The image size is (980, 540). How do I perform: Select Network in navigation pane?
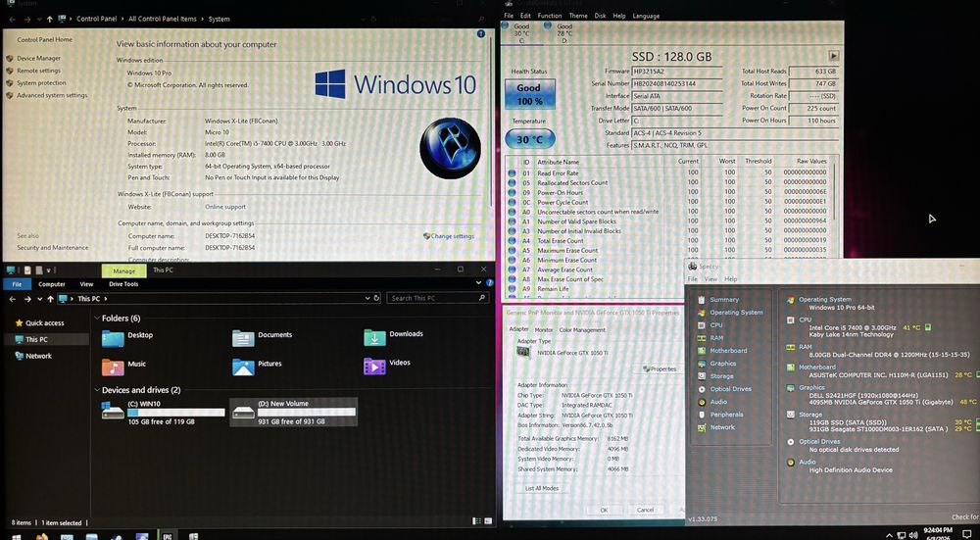coord(38,356)
